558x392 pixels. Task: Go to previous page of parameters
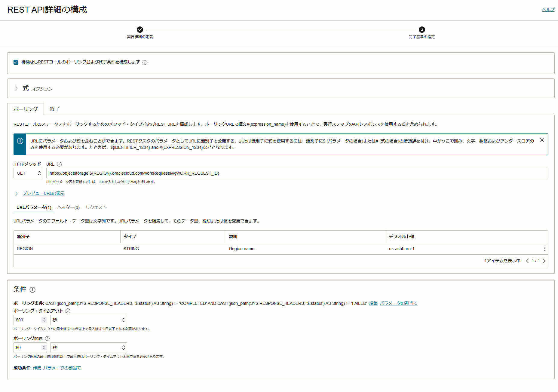click(527, 261)
